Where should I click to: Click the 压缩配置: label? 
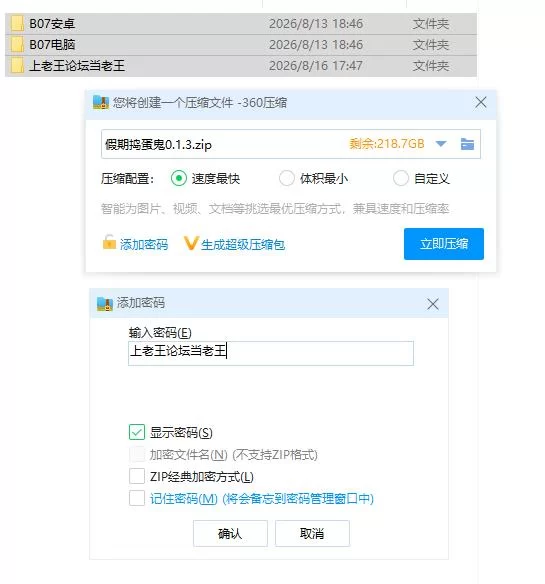click(x=127, y=179)
